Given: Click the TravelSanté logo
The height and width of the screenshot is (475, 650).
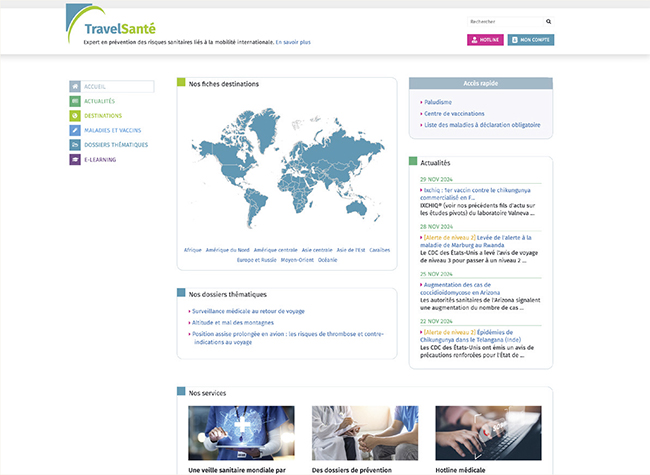Looking at the screenshot, I should (111, 24).
